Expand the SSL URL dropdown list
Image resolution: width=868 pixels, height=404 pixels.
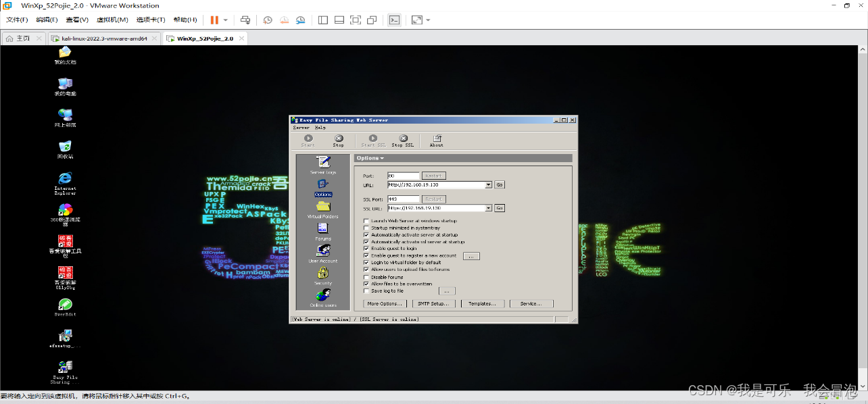coord(489,208)
